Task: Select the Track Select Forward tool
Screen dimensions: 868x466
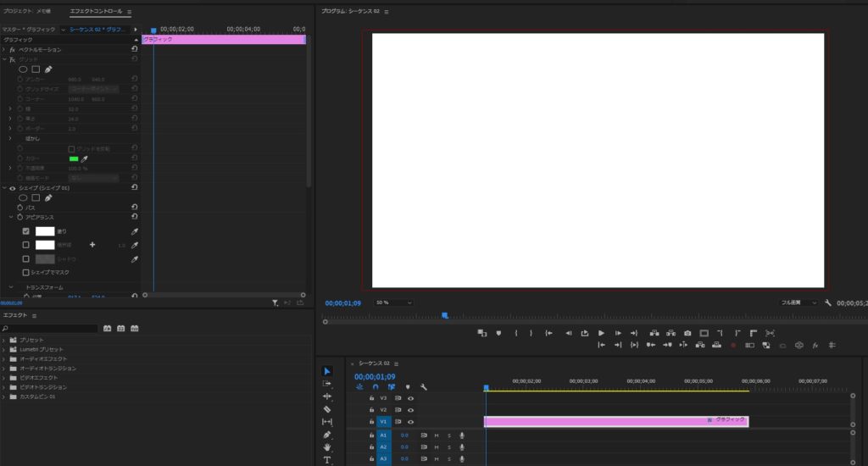Action: 327,384
